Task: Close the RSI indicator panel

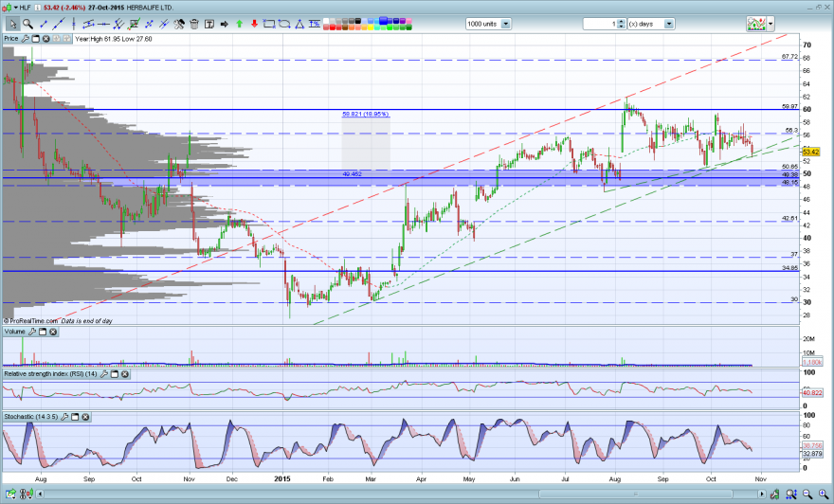Action: [x=125, y=374]
